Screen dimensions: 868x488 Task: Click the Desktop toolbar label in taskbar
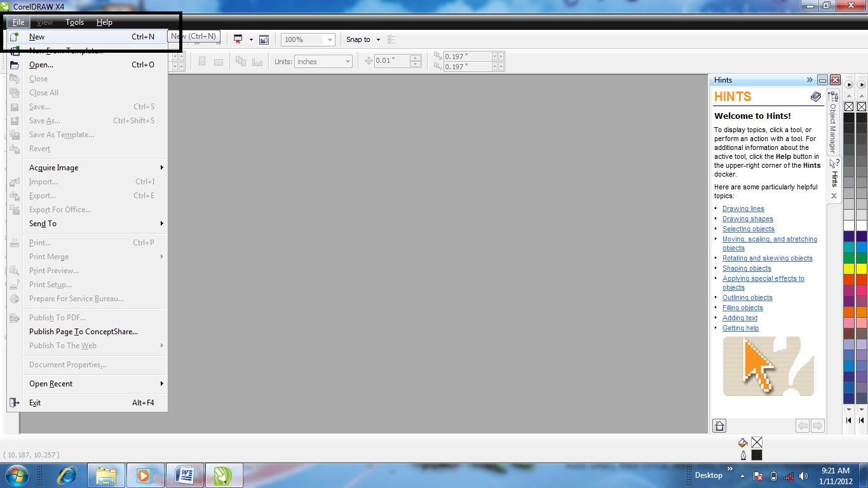pos(709,475)
